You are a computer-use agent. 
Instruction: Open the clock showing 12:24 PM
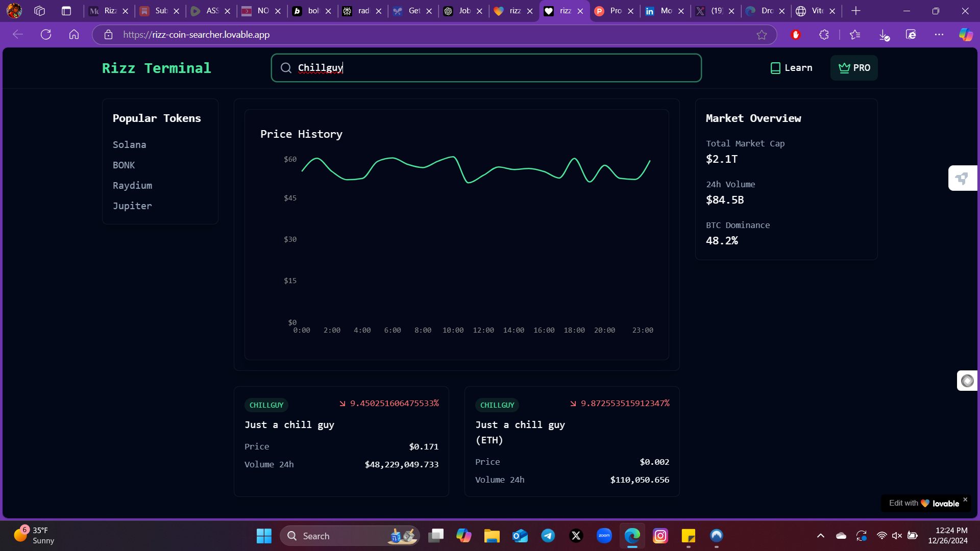click(x=948, y=536)
